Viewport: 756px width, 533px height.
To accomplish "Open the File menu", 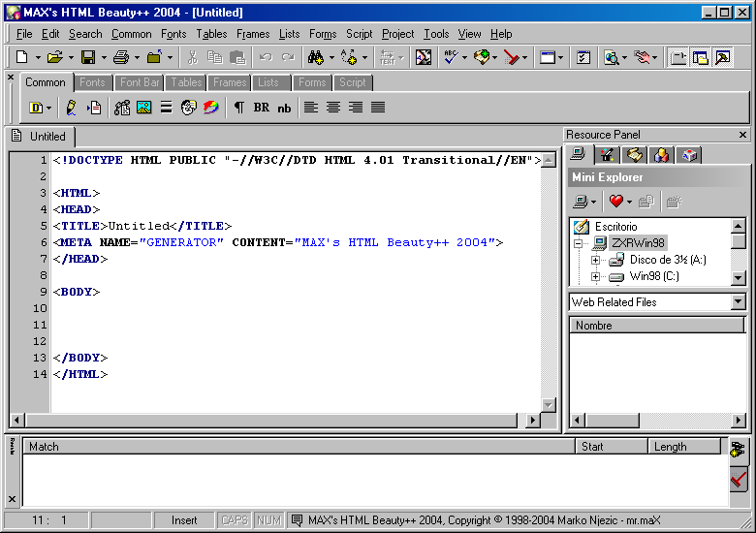I will tap(24, 34).
